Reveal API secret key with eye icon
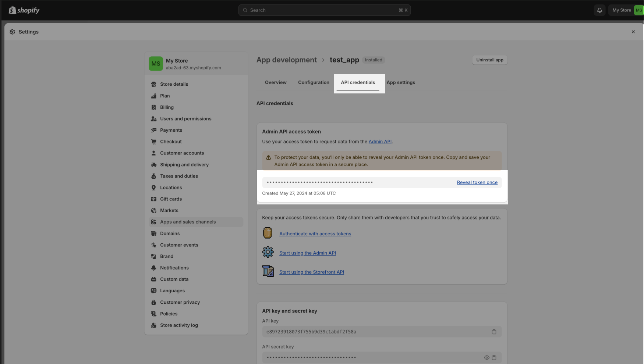Viewport: 644px width, 364px height. pyautogui.click(x=486, y=357)
